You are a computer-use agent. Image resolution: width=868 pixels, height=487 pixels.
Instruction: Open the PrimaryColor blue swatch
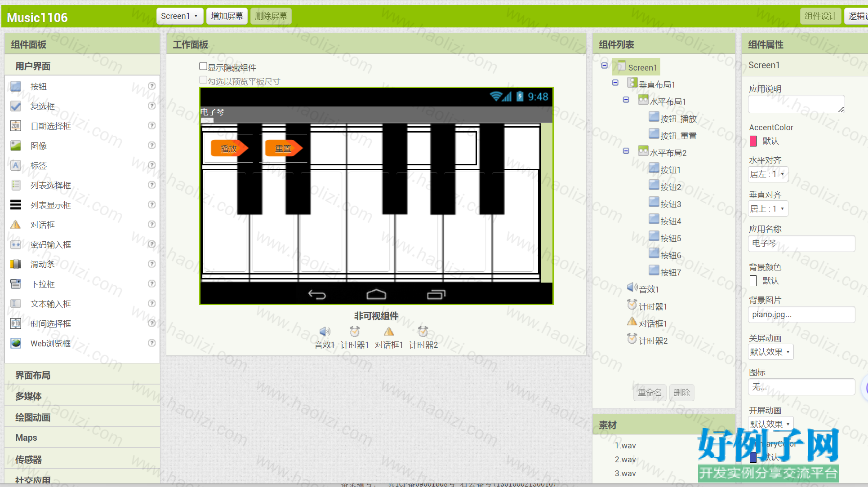click(753, 457)
